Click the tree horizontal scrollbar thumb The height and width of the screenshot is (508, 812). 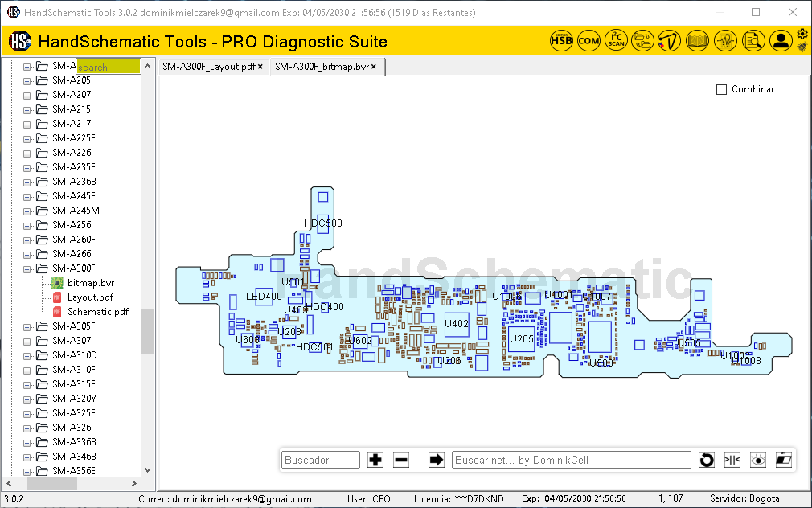pyautogui.click(x=51, y=484)
